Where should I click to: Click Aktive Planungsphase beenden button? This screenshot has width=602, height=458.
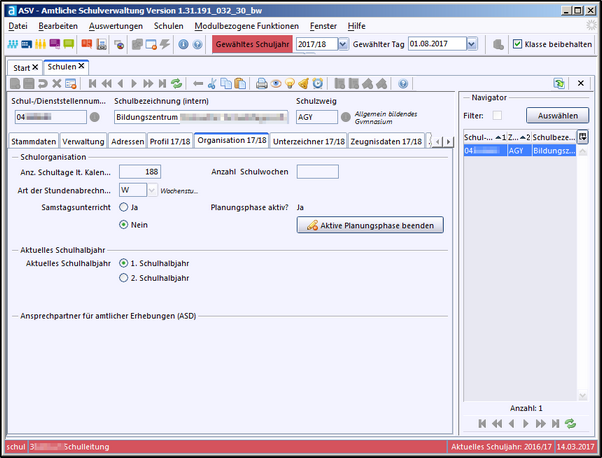(369, 226)
